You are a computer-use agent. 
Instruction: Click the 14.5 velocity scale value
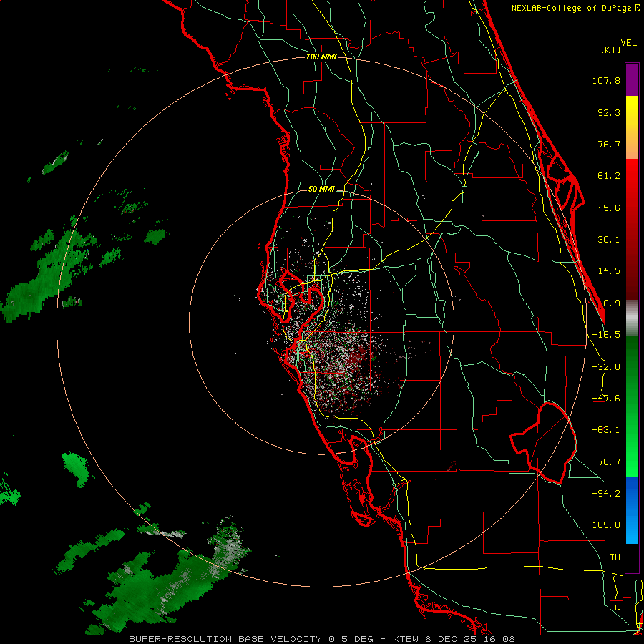(609, 271)
